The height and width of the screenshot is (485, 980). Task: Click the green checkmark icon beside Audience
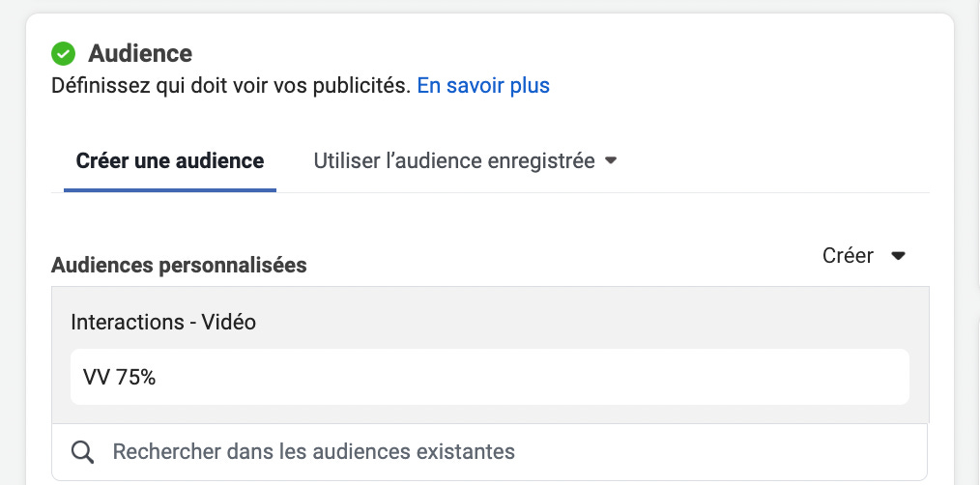click(63, 54)
